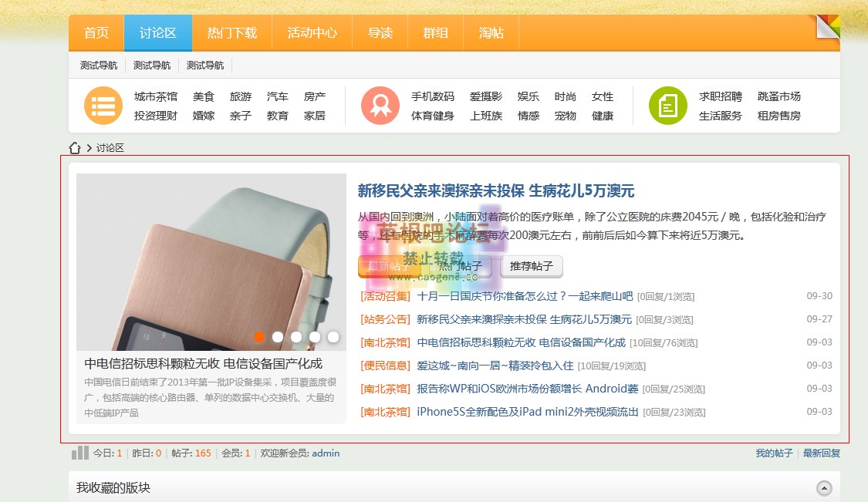The width and height of the screenshot is (868, 502).
Task: Click the green document category icon
Action: pos(667,106)
